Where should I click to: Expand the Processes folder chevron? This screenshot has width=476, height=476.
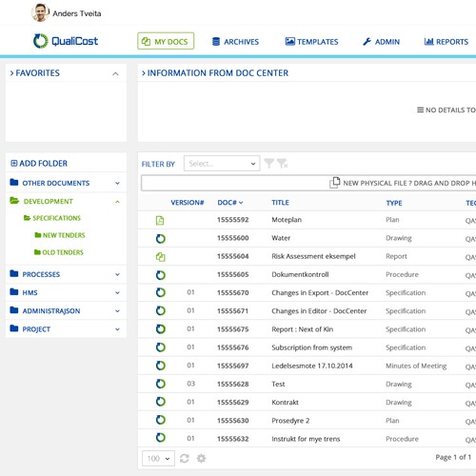pos(117,274)
